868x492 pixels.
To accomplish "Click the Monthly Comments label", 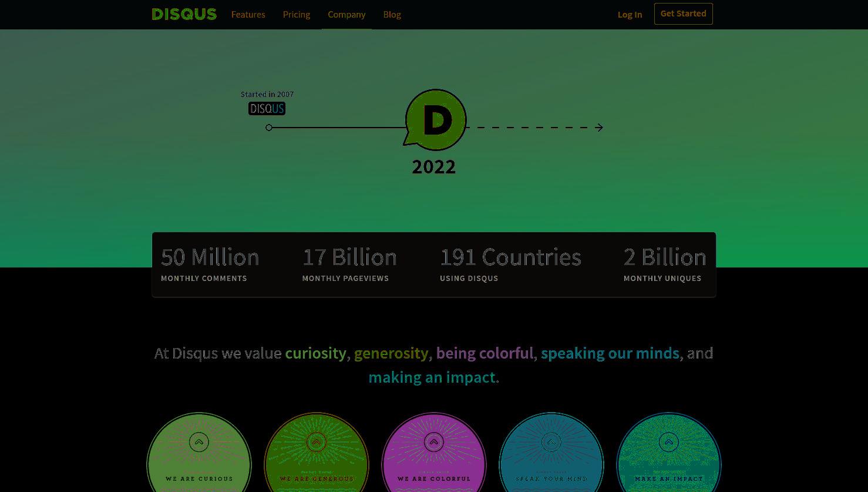I will point(204,278).
